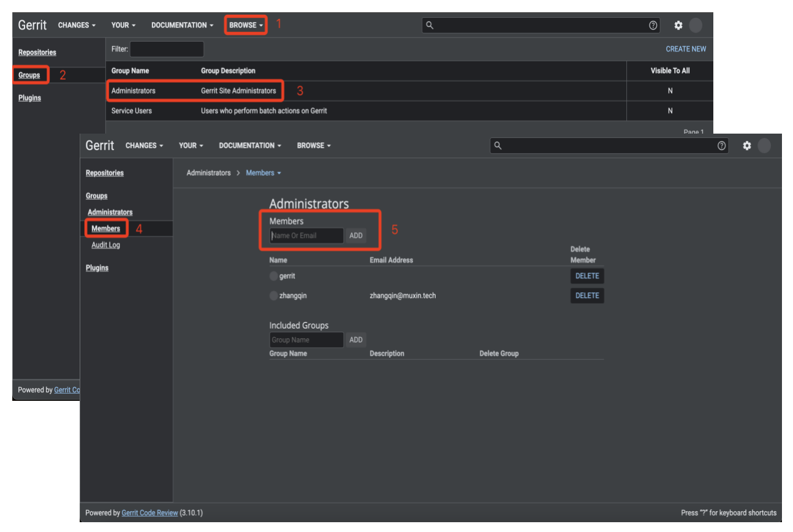The height and width of the screenshot is (532, 793).
Task: Open account avatar on the members page
Action: (764, 146)
